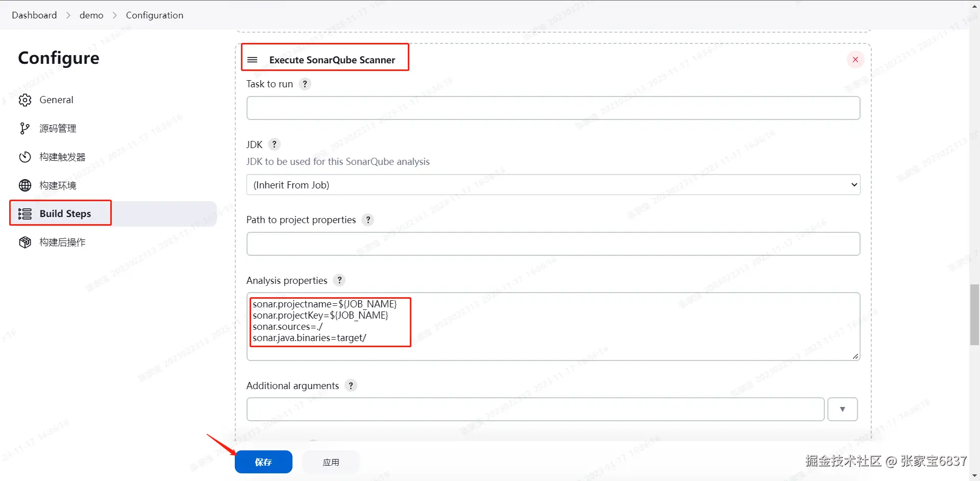Click the sonar.projectKey line

coord(321,316)
